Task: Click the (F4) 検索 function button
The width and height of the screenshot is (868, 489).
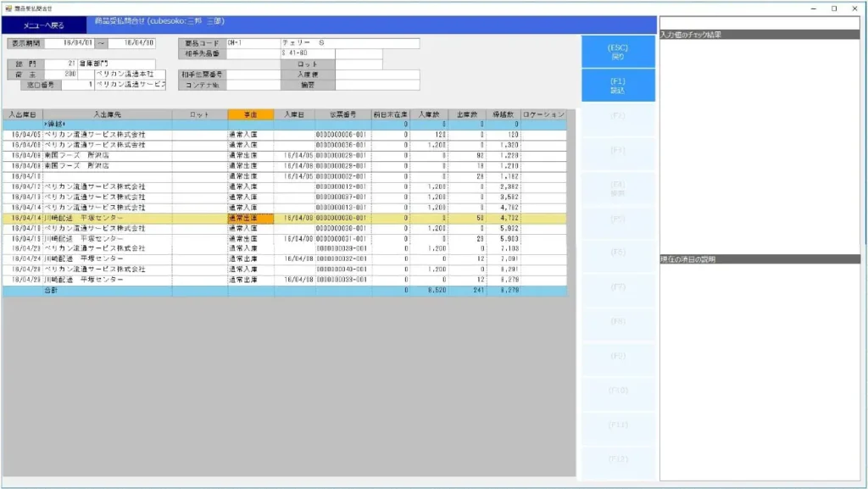Action: click(617, 188)
